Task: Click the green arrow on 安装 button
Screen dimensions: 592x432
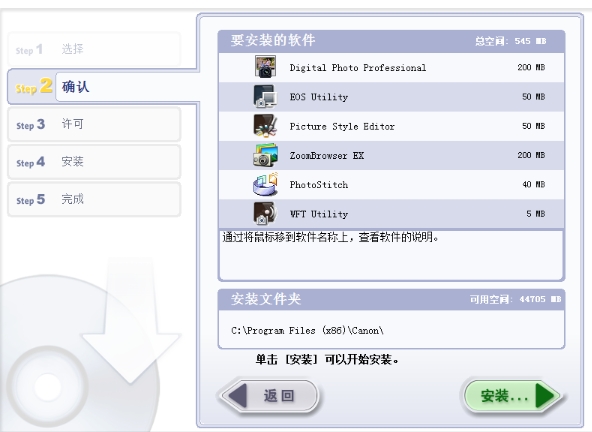Action: coord(545,396)
